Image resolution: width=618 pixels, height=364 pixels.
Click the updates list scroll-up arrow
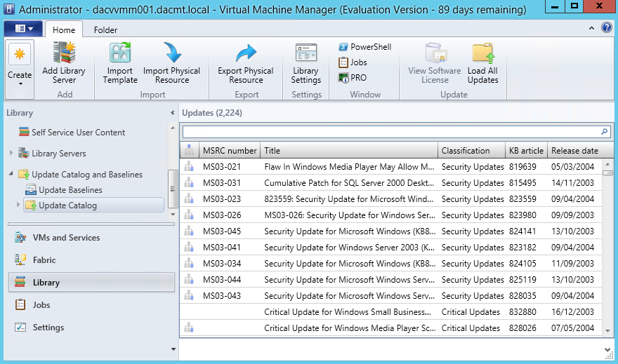point(607,164)
